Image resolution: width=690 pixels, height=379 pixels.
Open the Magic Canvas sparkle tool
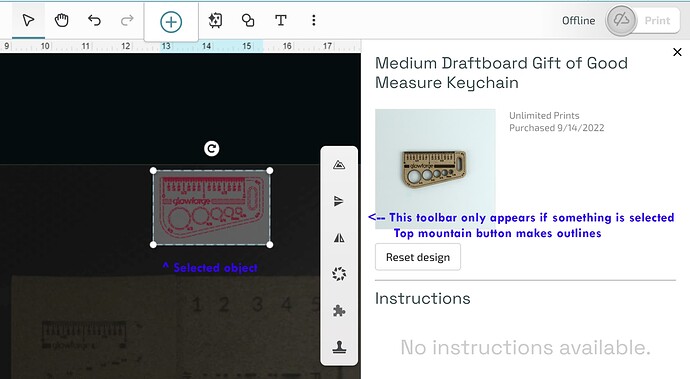click(215, 20)
